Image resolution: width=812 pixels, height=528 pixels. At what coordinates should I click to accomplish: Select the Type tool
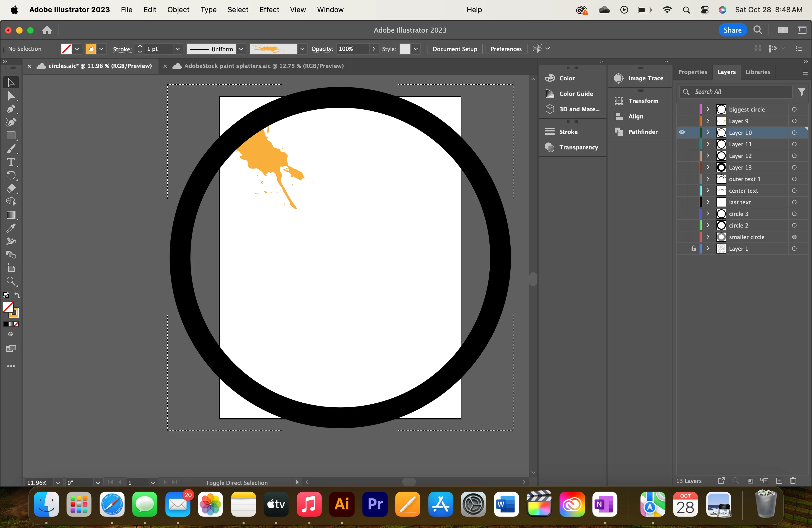[x=10, y=162]
